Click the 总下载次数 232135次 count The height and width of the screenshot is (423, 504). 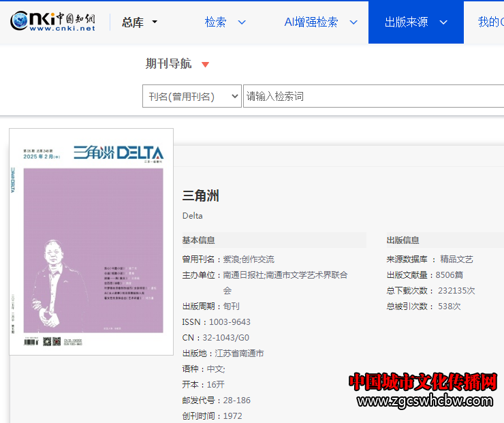pos(456,290)
